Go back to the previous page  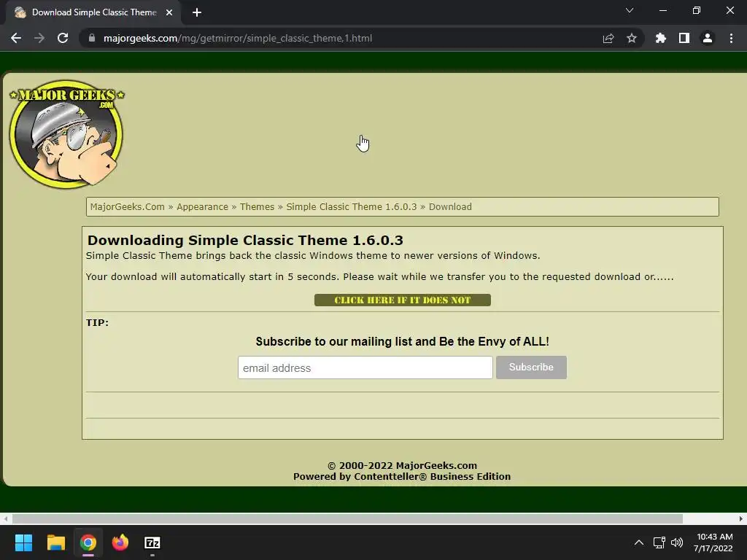click(x=16, y=38)
